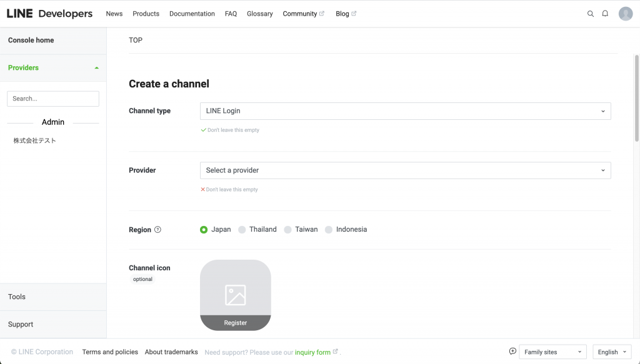Select the Japan region radio button
The width and height of the screenshot is (640, 364).
pos(204,230)
